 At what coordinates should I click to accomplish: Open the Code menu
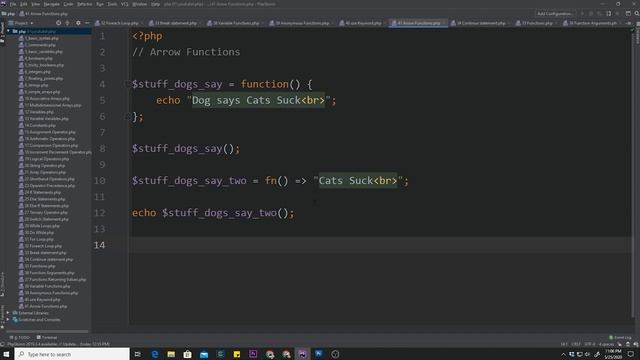68,4
